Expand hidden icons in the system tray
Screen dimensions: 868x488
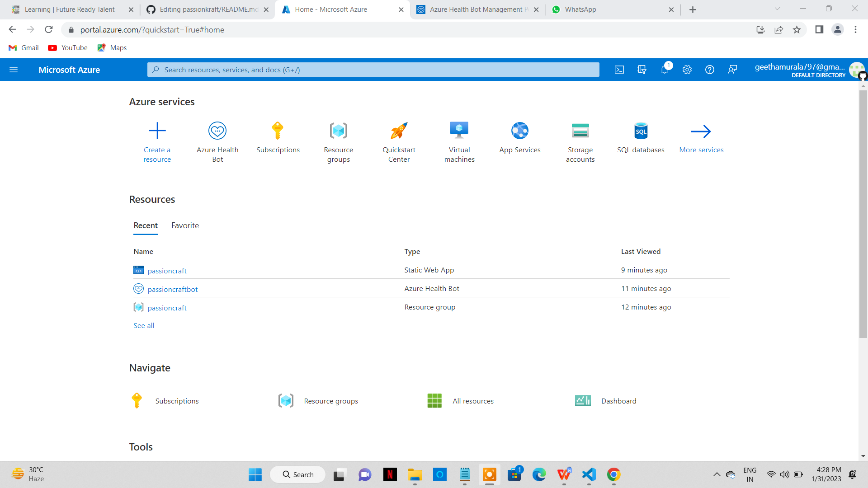coord(717,474)
